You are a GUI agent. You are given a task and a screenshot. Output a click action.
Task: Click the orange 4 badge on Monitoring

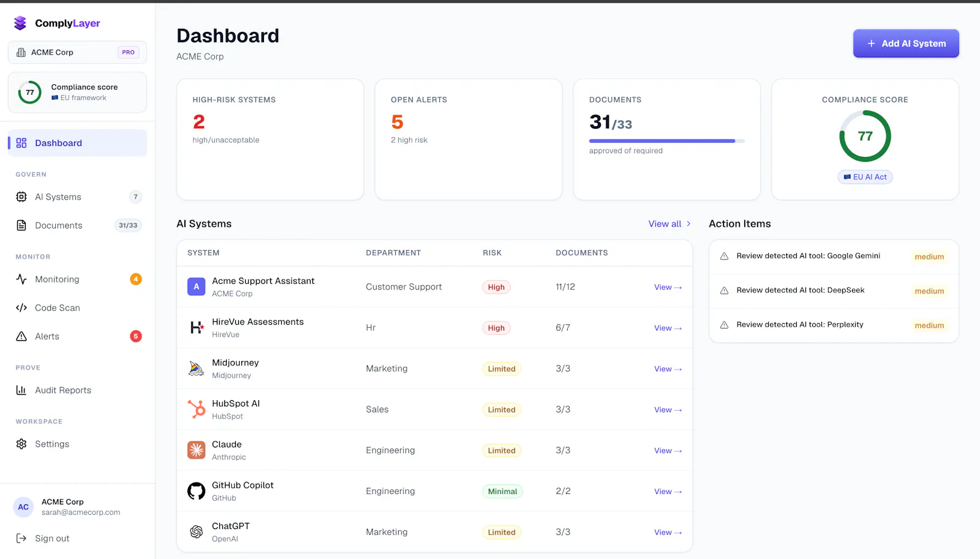coord(136,279)
